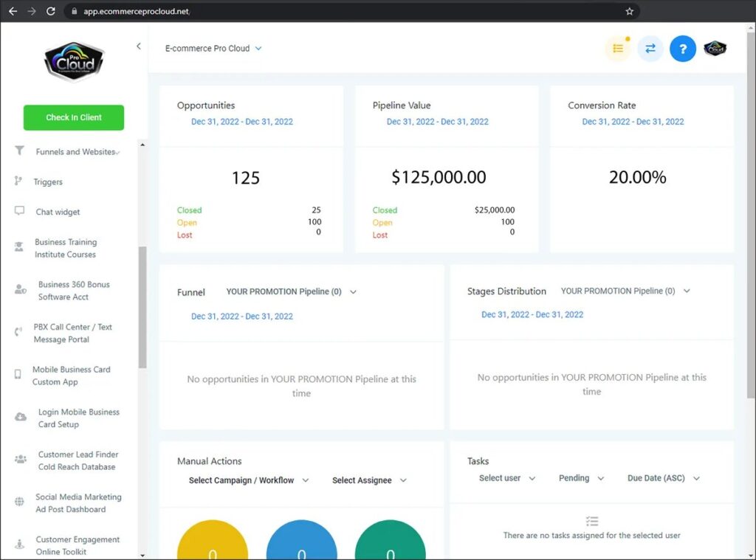Click the Chat widget bubble icon
The image size is (756, 560).
[19, 211]
